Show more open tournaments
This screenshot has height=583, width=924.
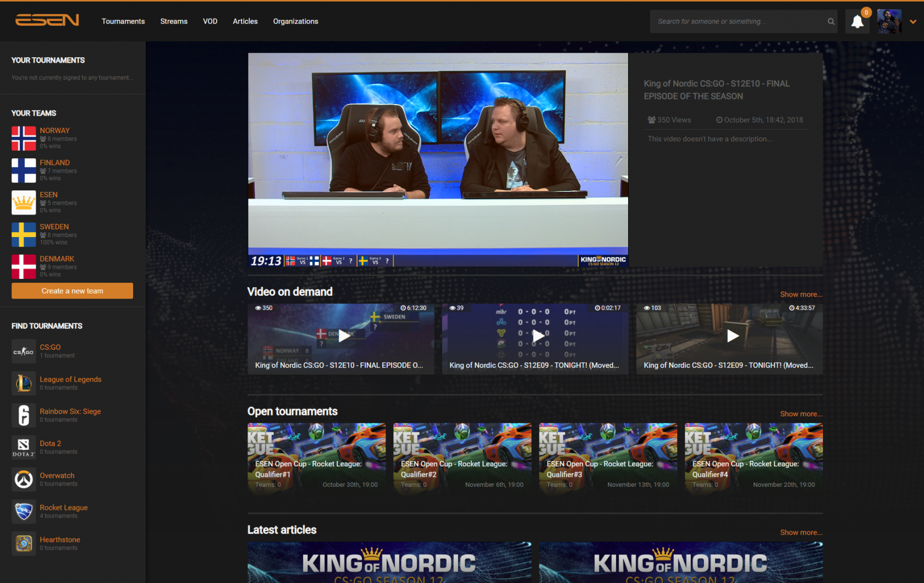click(x=801, y=414)
